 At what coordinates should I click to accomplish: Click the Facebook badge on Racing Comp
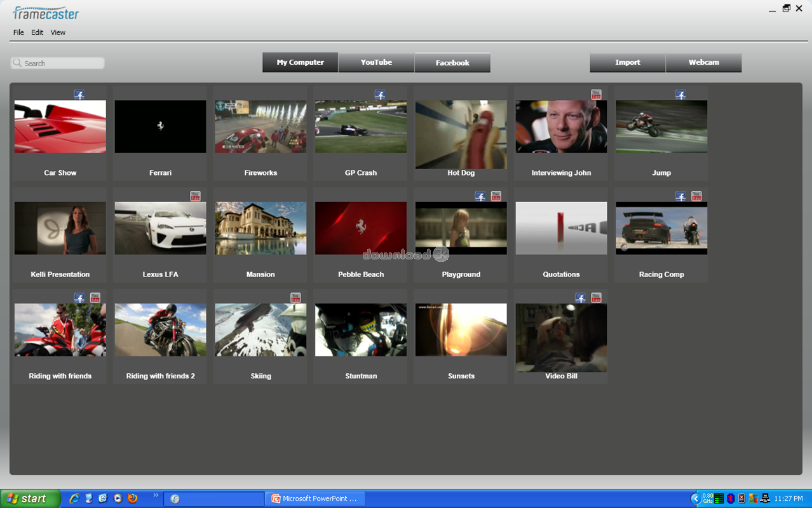680,196
